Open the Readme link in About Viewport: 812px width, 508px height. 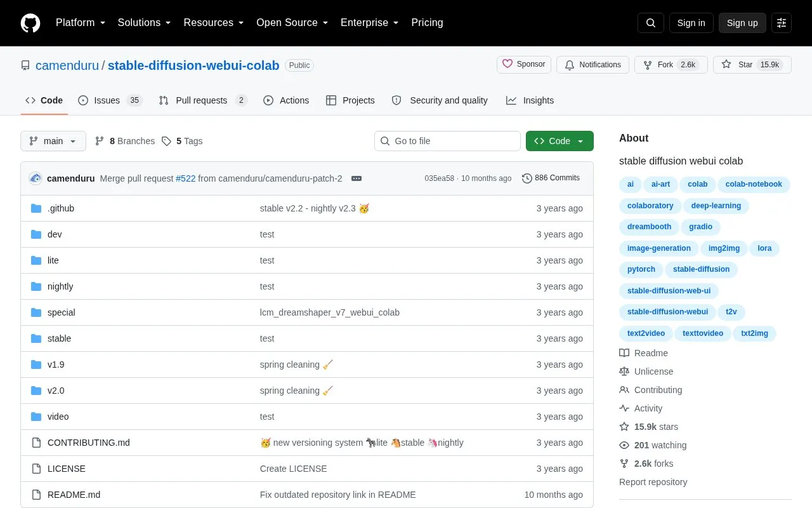(x=643, y=353)
